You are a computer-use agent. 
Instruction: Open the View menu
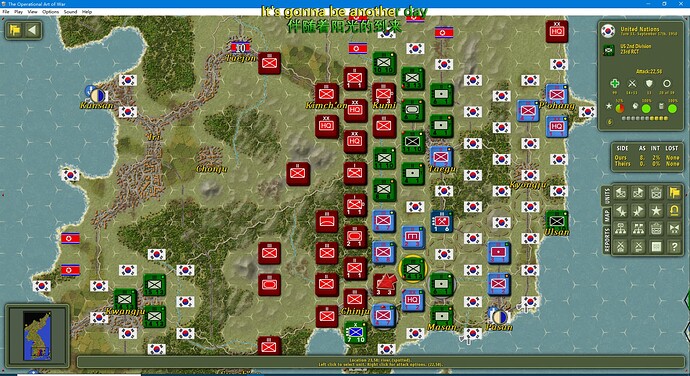click(33, 12)
